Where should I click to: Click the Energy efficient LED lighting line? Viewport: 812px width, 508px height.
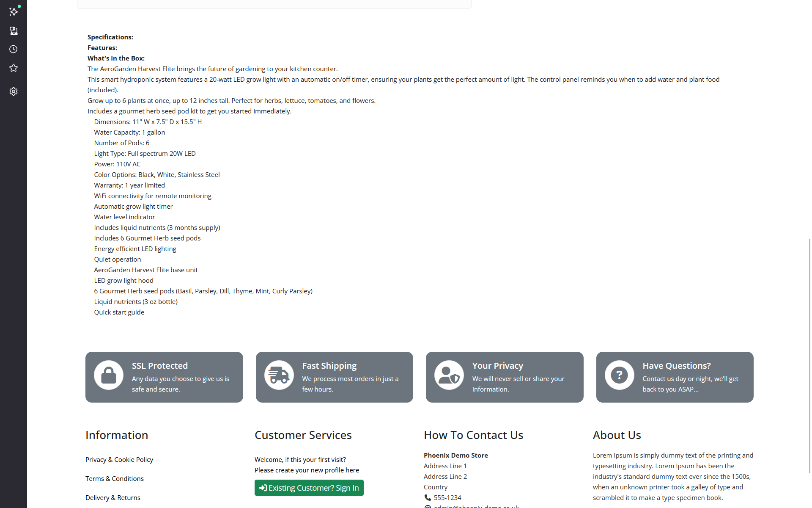(x=135, y=249)
